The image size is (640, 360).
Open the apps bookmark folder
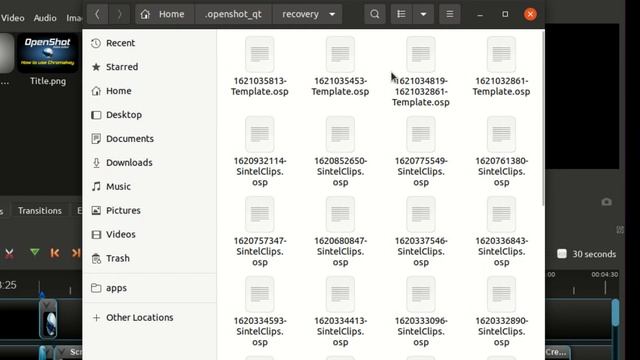point(149,288)
